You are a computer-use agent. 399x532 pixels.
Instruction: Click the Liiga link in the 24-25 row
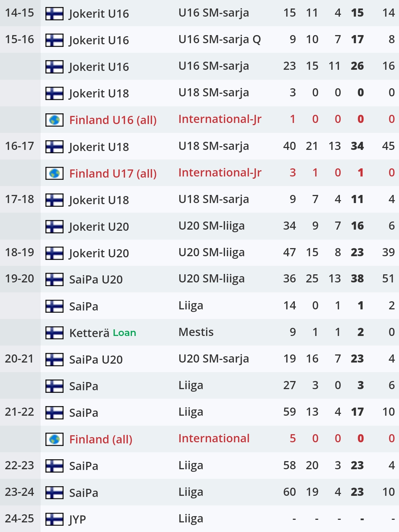tap(191, 518)
